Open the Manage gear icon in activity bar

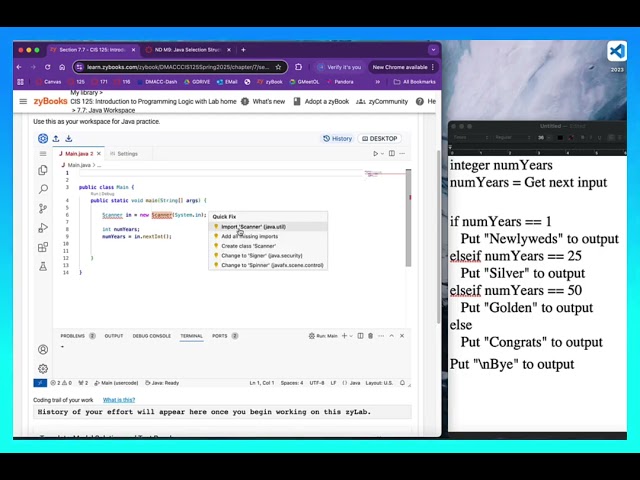[43, 369]
